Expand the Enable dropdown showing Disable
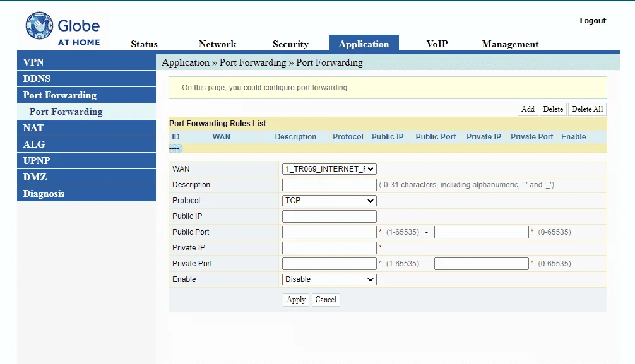635x364 pixels. [x=329, y=279]
